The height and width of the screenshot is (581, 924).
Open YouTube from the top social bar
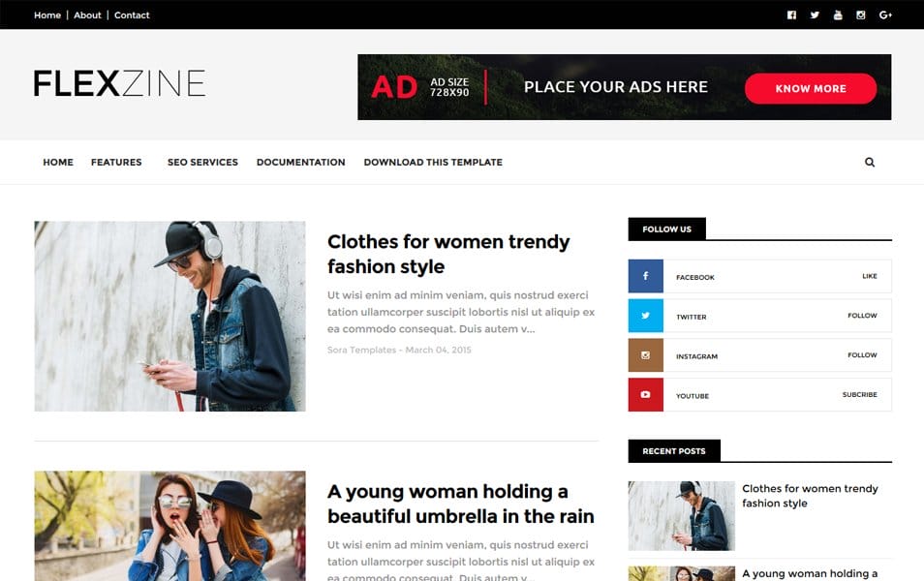(x=838, y=15)
